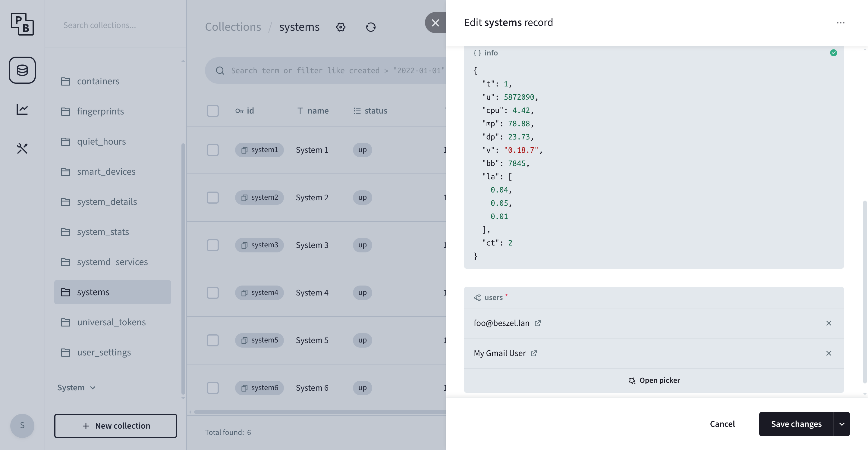Viewport: 868px width, 450px height.
Task: Click the foo@beszel.lan user entry
Action: [x=502, y=323]
